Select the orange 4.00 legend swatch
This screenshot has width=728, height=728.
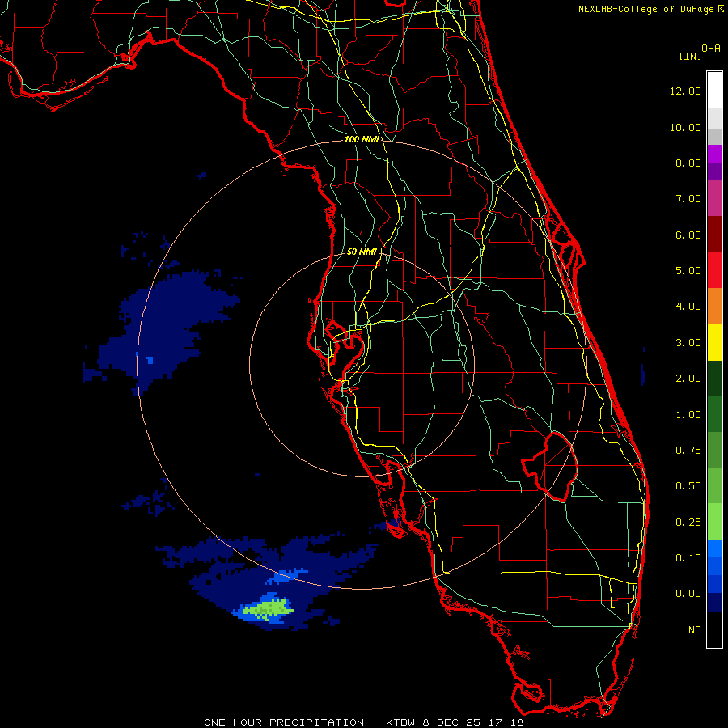tap(714, 307)
